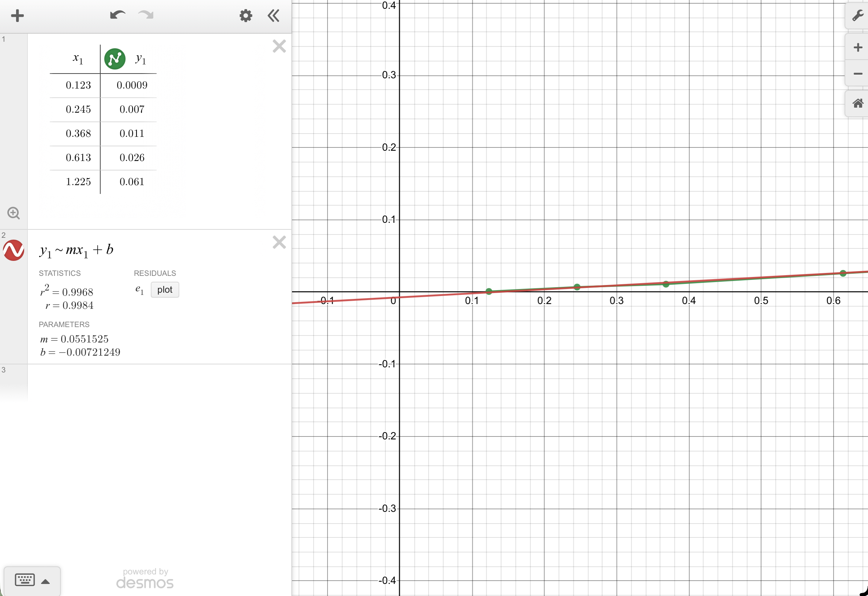The width and height of the screenshot is (868, 596).
Task: Zoom to fit the table data
Action: 13,213
